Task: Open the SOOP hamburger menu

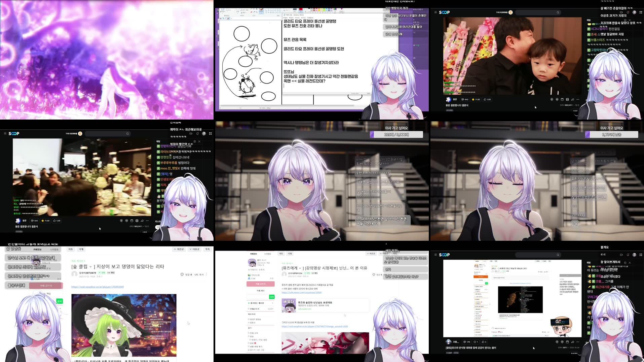Action: (435, 12)
